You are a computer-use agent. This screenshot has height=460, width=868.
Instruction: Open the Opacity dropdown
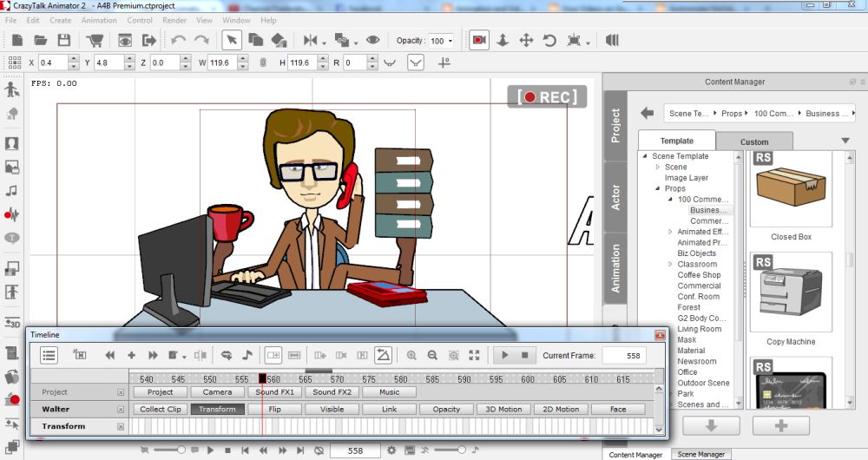[449, 41]
